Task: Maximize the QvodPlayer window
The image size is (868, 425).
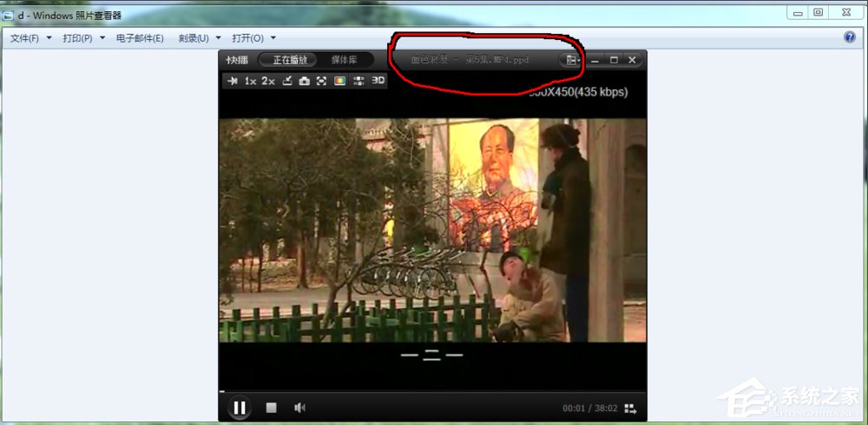Action: point(614,60)
